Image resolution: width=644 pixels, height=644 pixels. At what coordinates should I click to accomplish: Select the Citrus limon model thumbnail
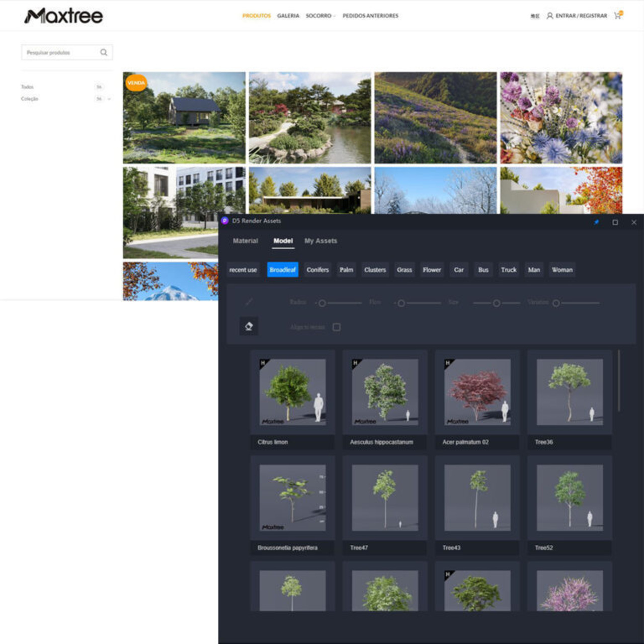292,392
